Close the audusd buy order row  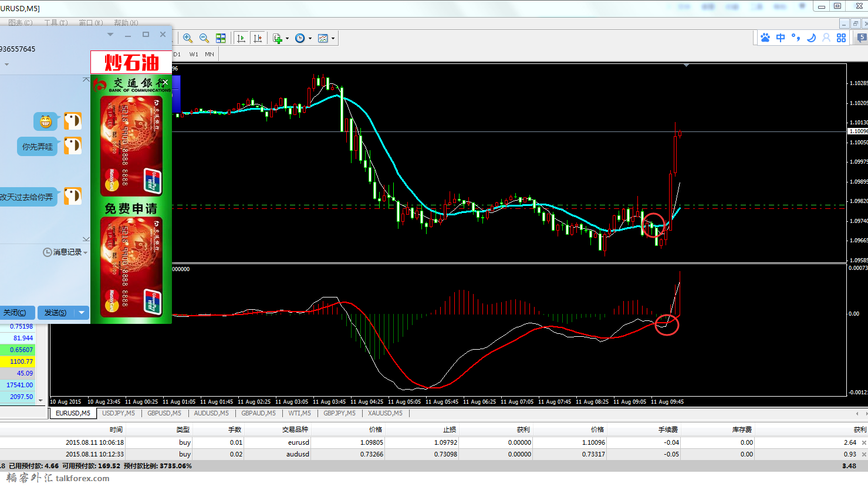pos(864,454)
